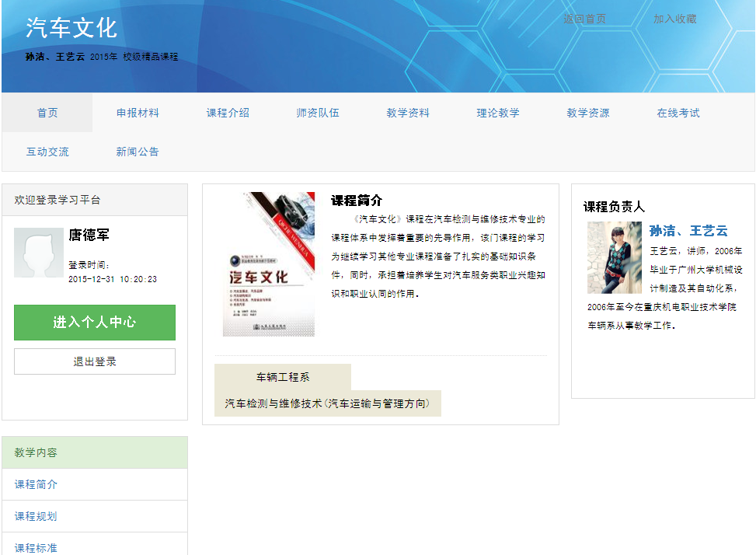Image resolution: width=756 pixels, height=555 pixels.
Task: Open 新闻公告 navigation item
Action: [138, 152]
